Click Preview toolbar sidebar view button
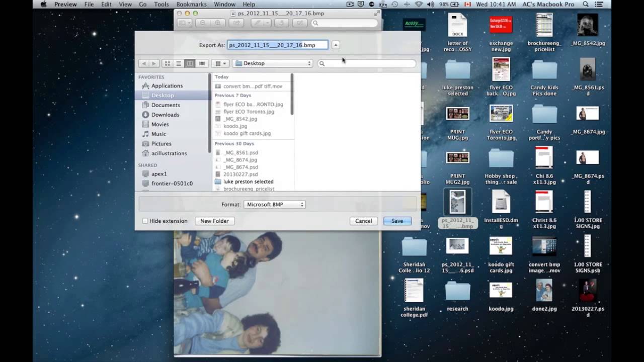 [x=184, y=23]
